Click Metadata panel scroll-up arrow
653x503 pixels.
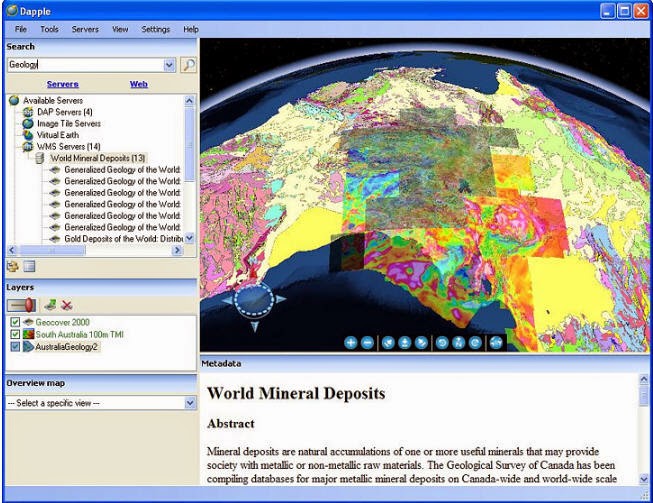(644, 379)
